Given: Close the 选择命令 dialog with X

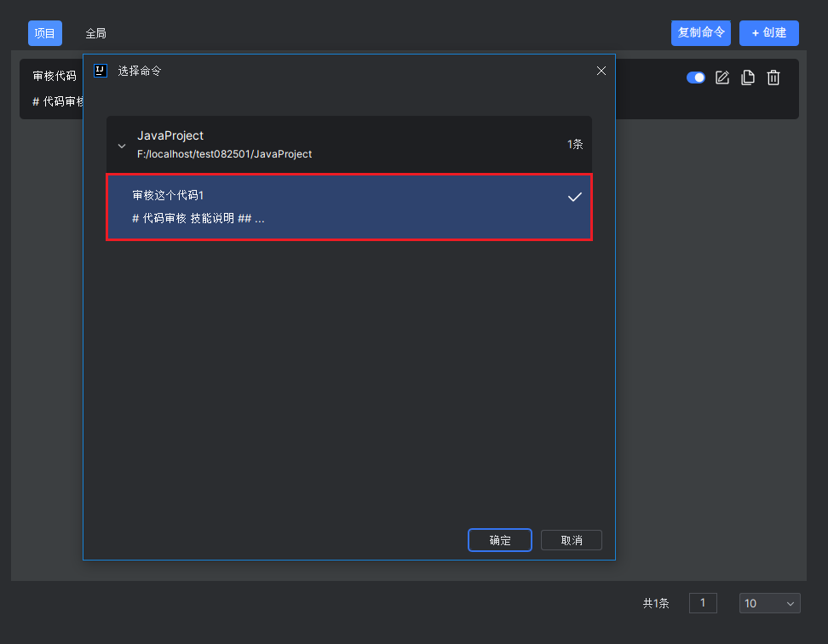Looking at the screenshot, I should pos(601,71).
